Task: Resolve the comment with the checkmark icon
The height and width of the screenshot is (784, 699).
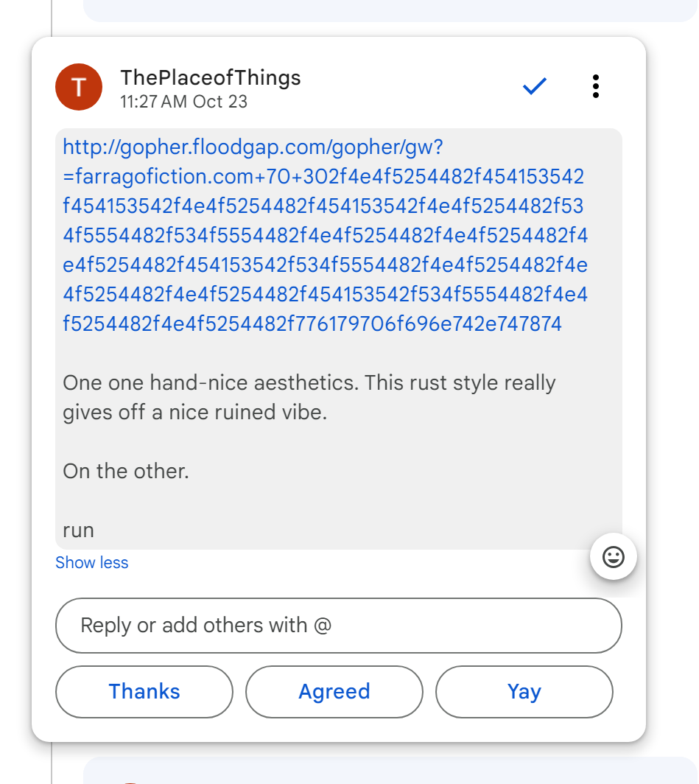Action: point(534,87)
